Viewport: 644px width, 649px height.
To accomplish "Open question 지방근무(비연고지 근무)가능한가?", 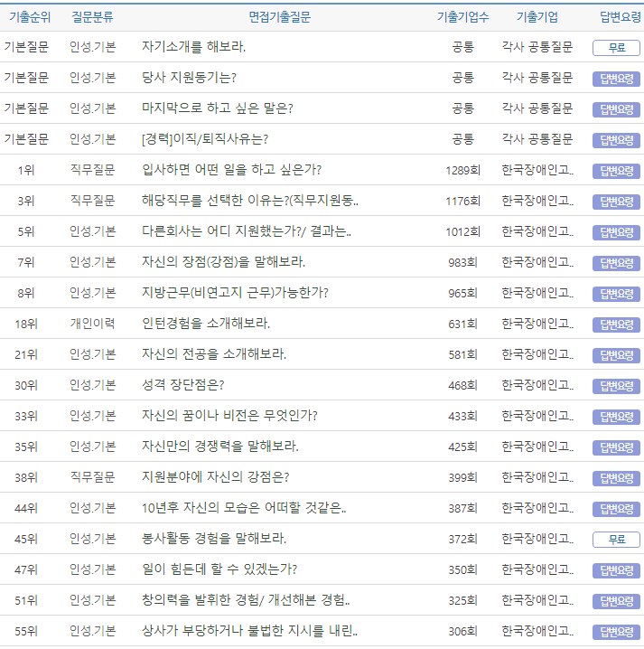I will tap(235, 293).
